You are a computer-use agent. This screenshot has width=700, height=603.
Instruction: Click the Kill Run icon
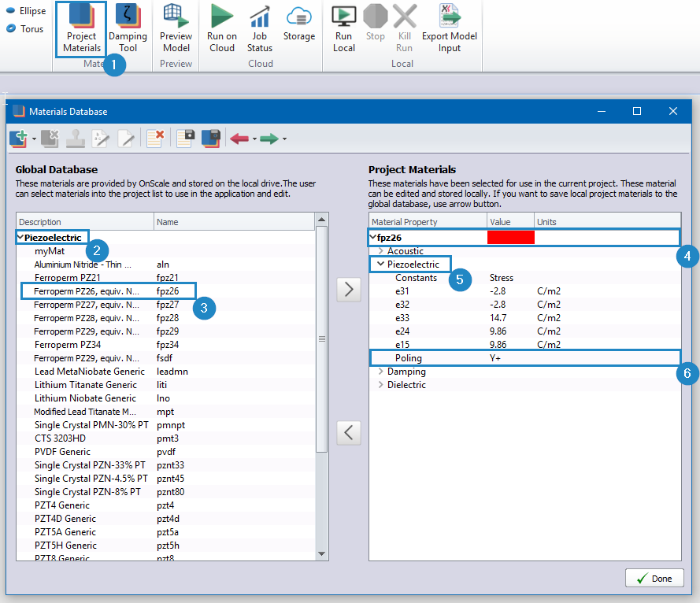[405, 29]
